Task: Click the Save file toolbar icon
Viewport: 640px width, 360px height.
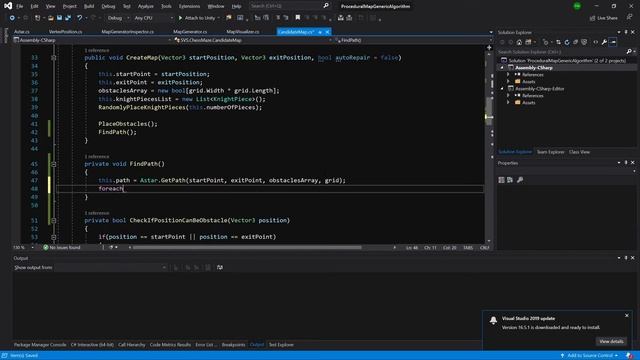Action: [60, 18]
